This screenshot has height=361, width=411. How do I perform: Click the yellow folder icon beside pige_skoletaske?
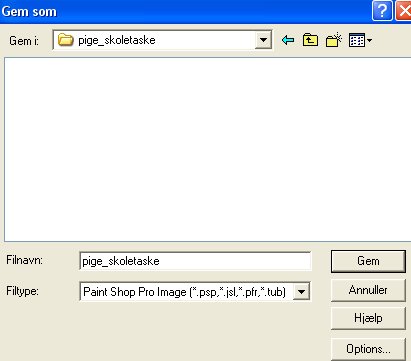(66, 40)
